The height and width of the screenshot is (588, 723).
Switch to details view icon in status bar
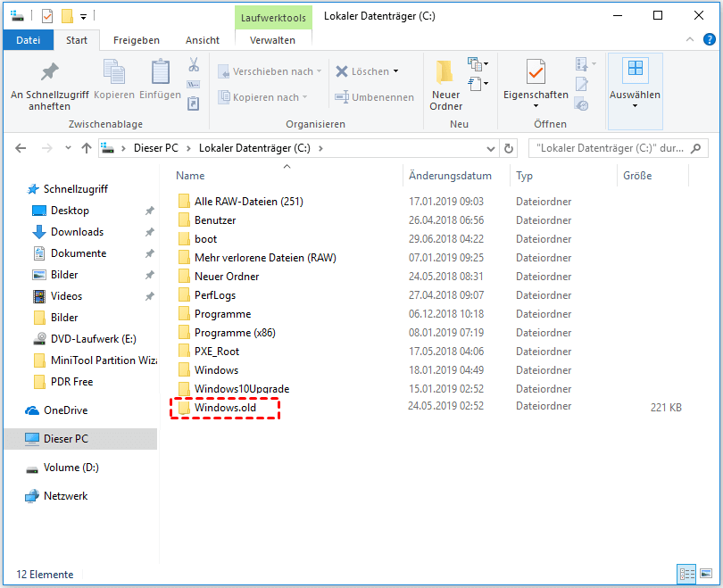pyautogui.click(x=686, y=574)
